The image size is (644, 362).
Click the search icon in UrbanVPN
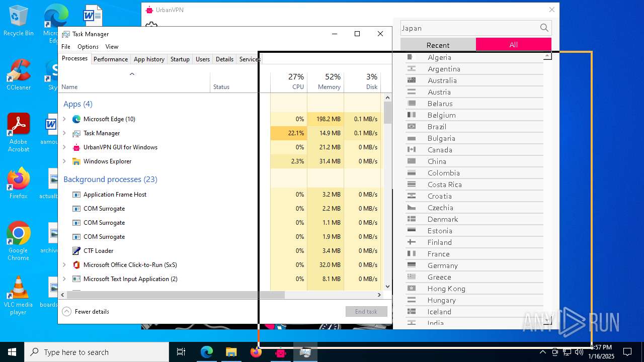coord(544,28)
